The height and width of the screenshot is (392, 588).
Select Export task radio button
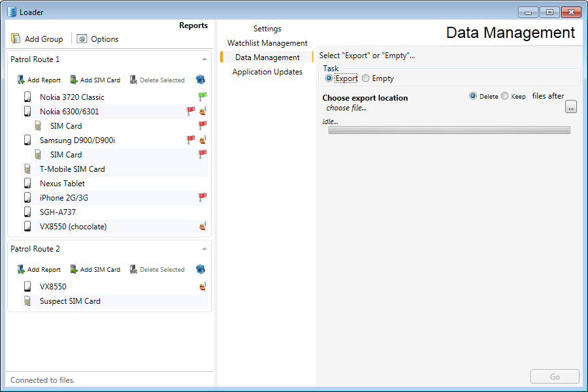[x=329, y=78]
